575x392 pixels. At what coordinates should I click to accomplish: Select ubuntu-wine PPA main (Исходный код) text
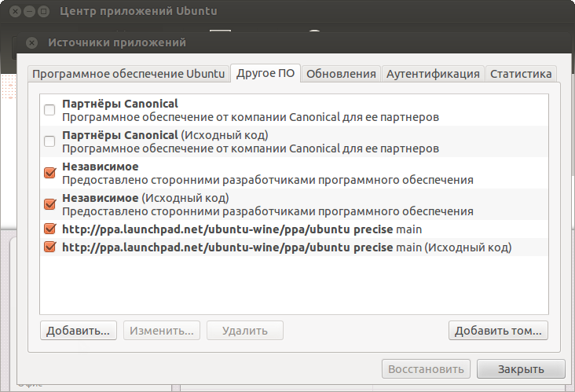click(x=287, y=247)
